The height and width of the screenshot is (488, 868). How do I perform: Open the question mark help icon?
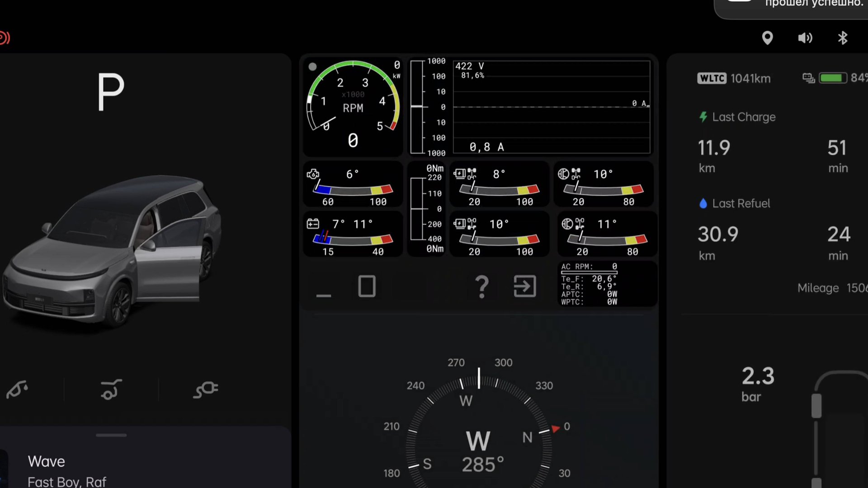pyautogui.click(x=481, y=286)
